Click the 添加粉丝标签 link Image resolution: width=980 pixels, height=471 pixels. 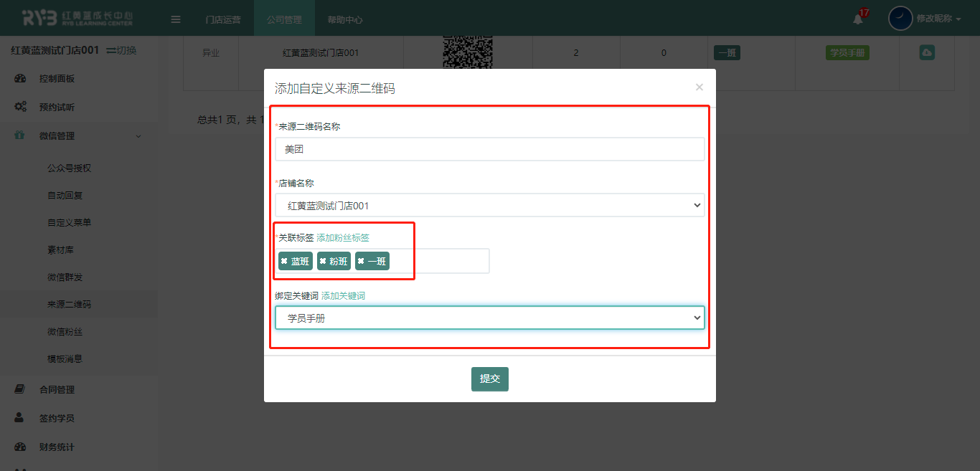pyautogui.click(x=343, y=238)
